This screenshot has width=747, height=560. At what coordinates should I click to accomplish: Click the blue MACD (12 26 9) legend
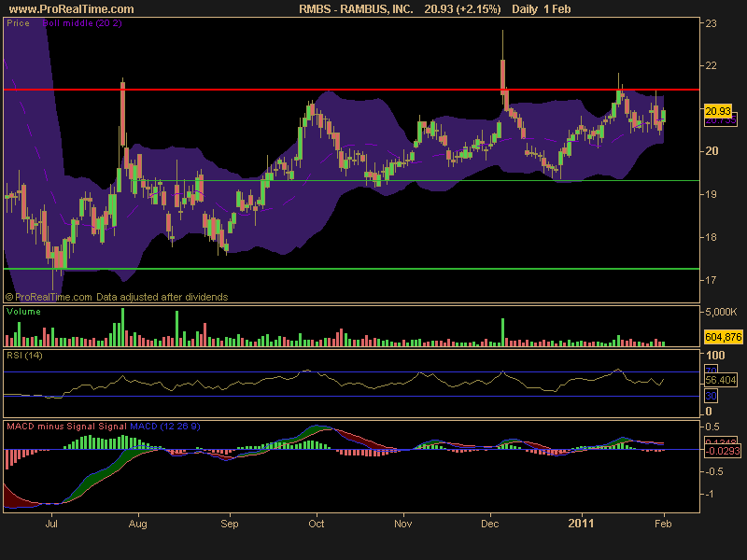(165, 427)
